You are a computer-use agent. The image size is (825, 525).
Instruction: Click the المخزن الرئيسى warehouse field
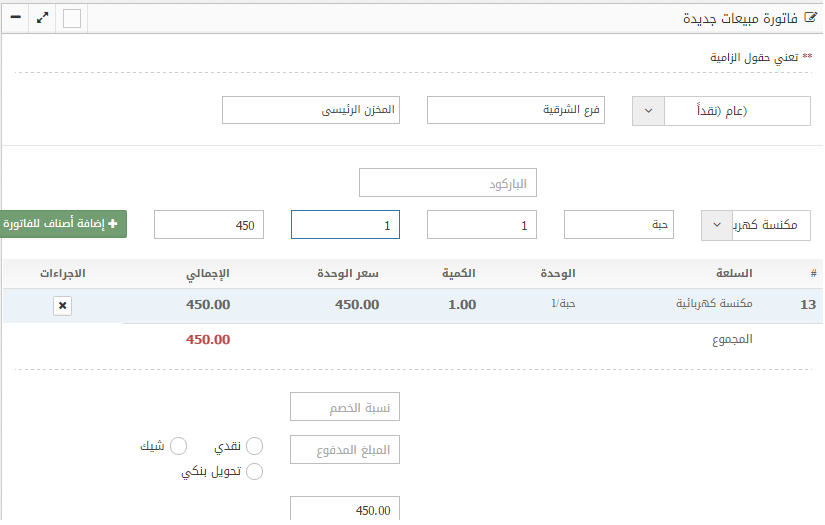click(x=310, y=111)
